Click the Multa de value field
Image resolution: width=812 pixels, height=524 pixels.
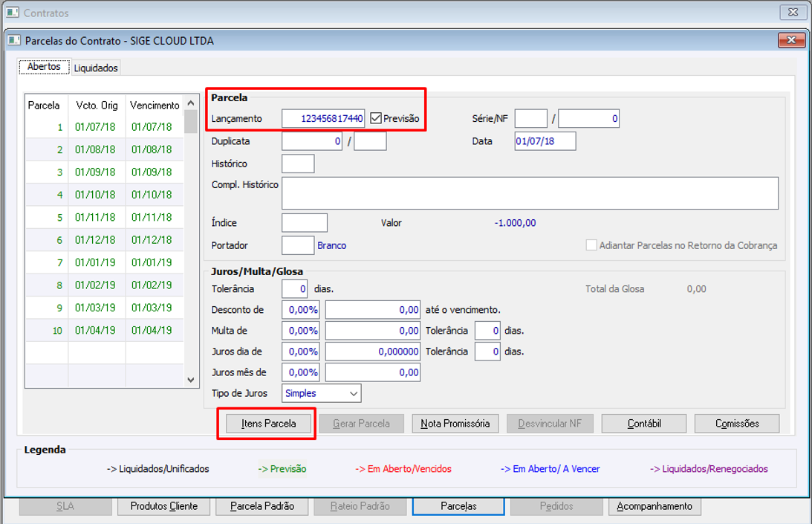[x=373, y=331]
